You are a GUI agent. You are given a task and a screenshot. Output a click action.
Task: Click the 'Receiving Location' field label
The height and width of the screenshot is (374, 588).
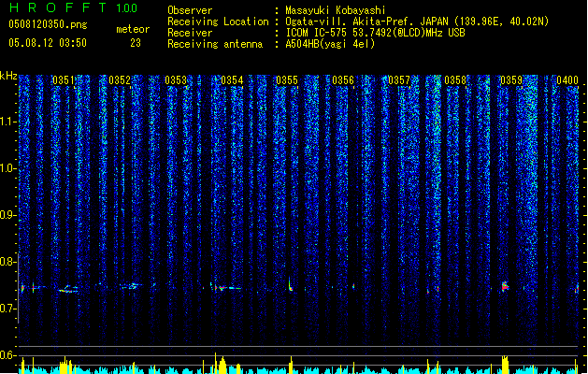coord(218,22)
